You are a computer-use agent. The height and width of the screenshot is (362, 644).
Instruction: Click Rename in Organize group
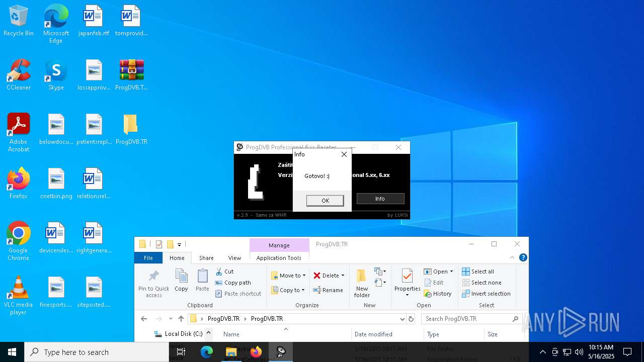tap(328, 290)
